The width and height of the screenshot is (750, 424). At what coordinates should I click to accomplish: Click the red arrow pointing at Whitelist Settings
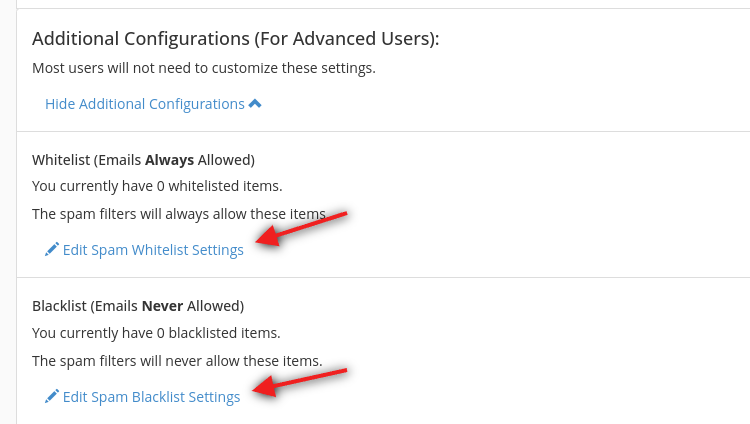(301, 228)
